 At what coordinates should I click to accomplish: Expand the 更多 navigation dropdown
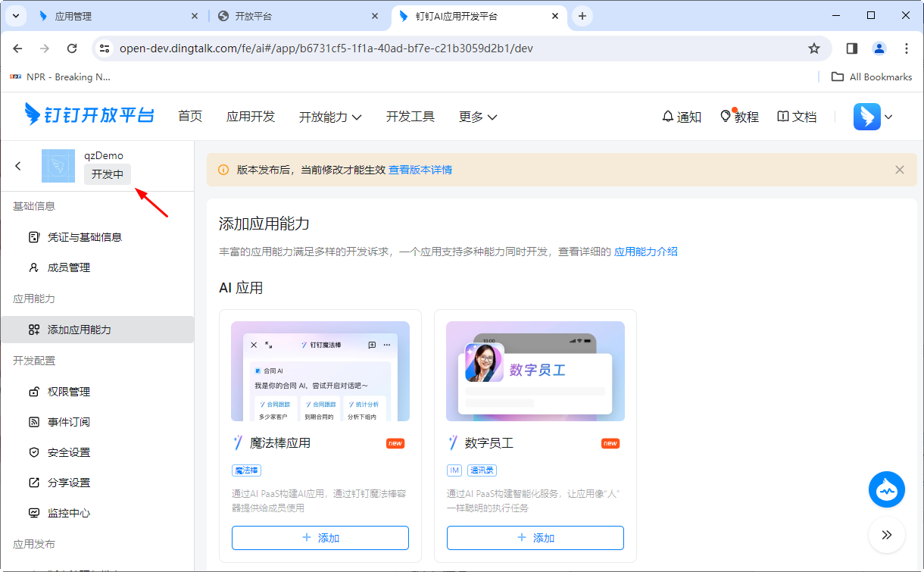click(478, 117)
